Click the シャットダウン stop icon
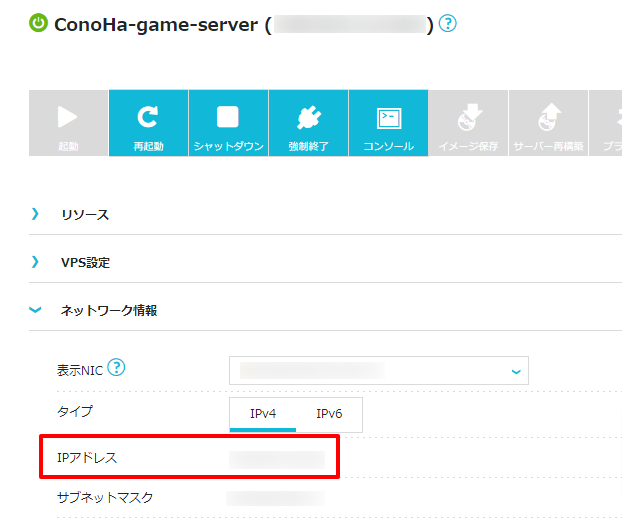 (x=228, y=118)
